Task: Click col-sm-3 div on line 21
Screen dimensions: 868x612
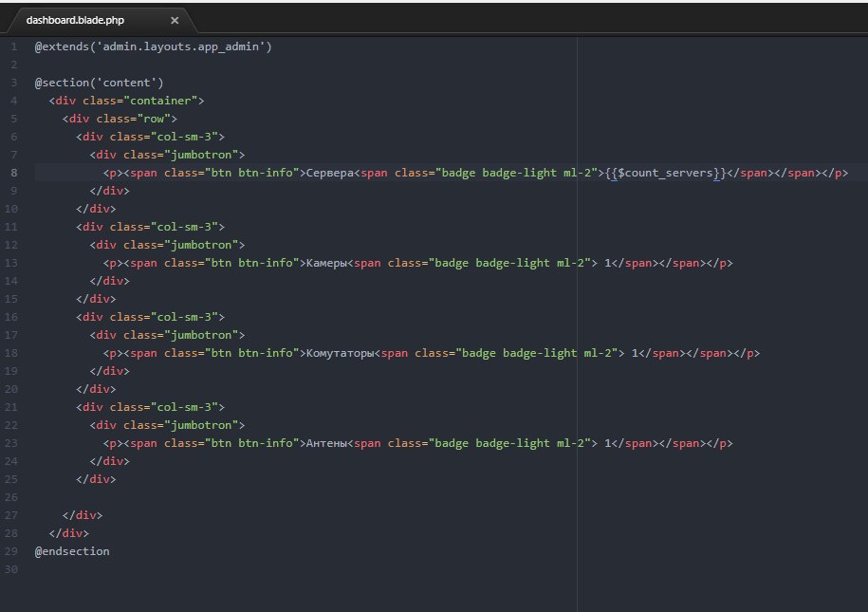Action: [151, 407]
